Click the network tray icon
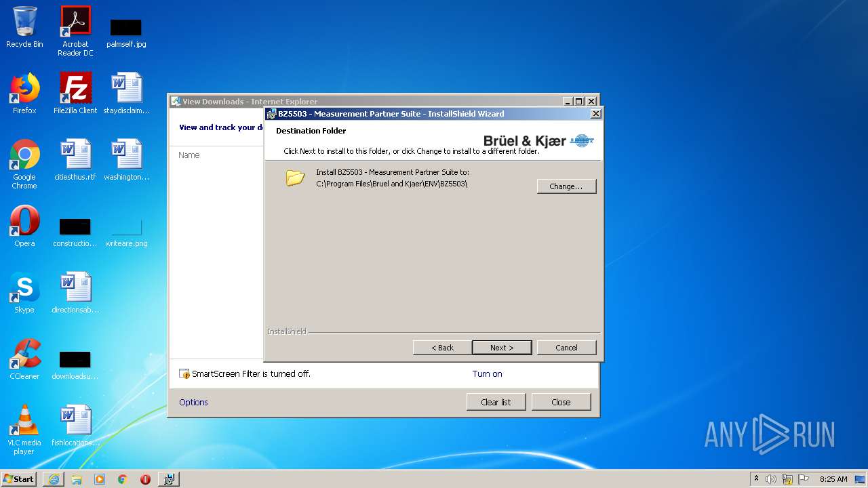This screenshot has height=488, width=868. tap(787, 479)
